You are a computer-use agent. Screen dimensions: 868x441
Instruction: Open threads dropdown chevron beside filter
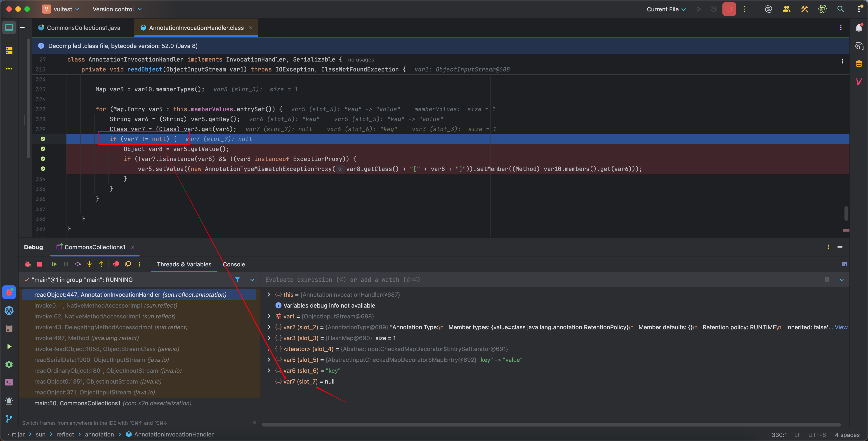[252, 280]
